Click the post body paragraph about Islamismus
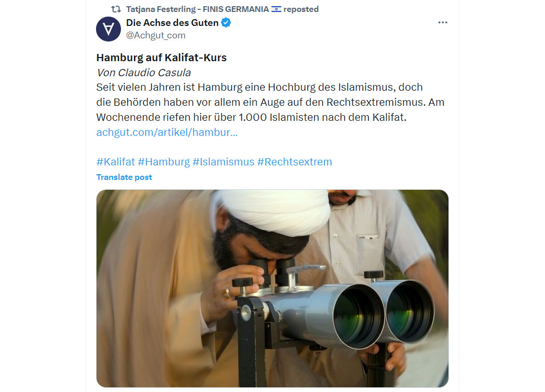Image resolution: width=545 pixels, height=392 pixels. 270,102
